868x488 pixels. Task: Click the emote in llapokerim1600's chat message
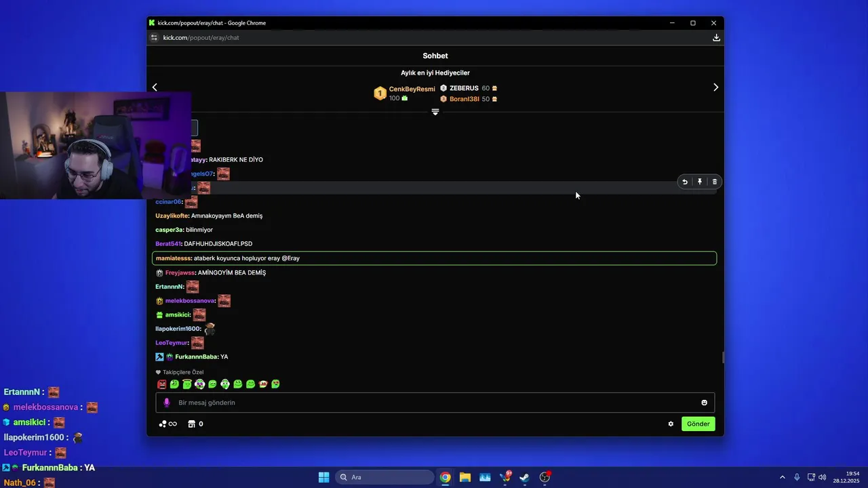pyautogui.click(x=210, y=329)
